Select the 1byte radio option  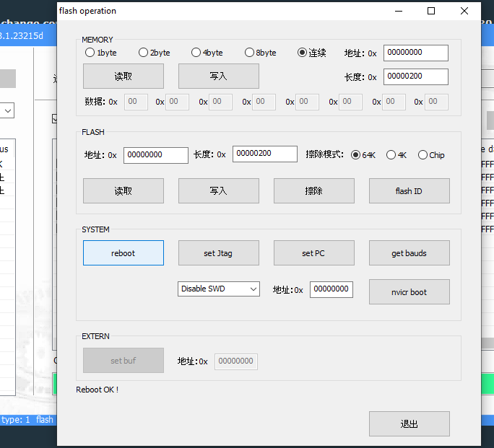[x=101, y=53]
